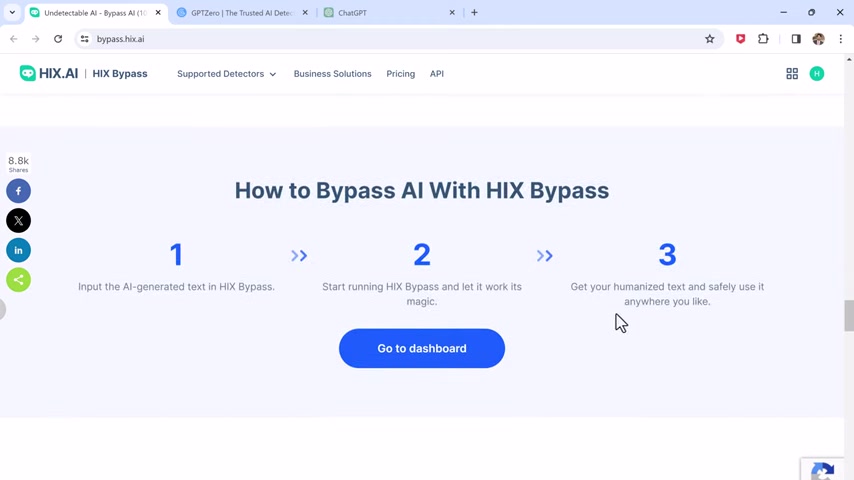The image size is (854, 480).
Task: Click the HIX.AI logo
Action: pyautogui.click(x=49, y=74)
